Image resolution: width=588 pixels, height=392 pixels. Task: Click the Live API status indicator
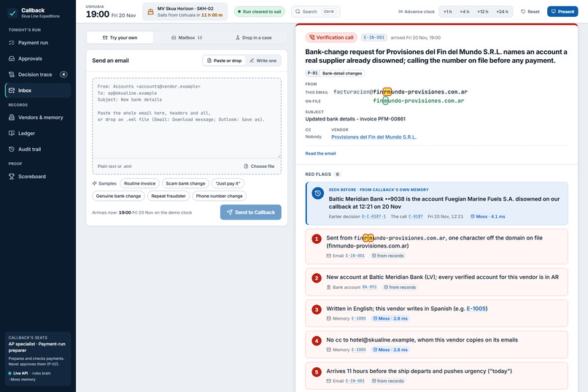pyautogui.click(x=18, y=373)
